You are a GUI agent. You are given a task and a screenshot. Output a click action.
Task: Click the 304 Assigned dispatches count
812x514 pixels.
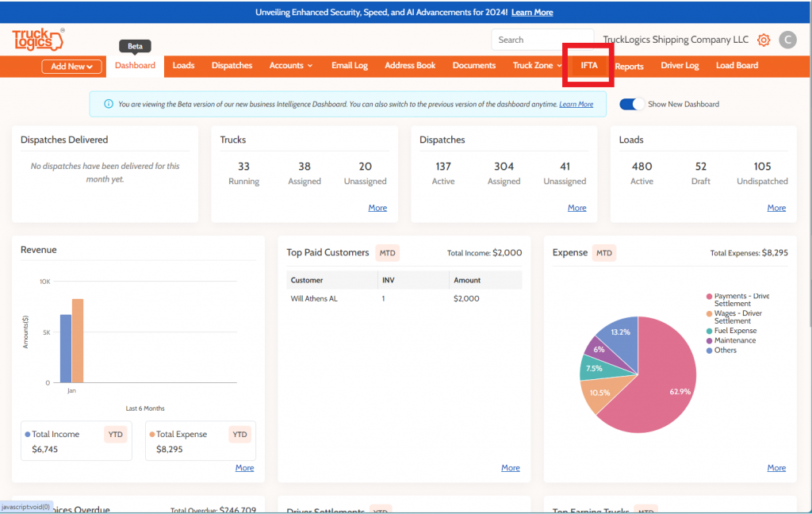(504, 167)
